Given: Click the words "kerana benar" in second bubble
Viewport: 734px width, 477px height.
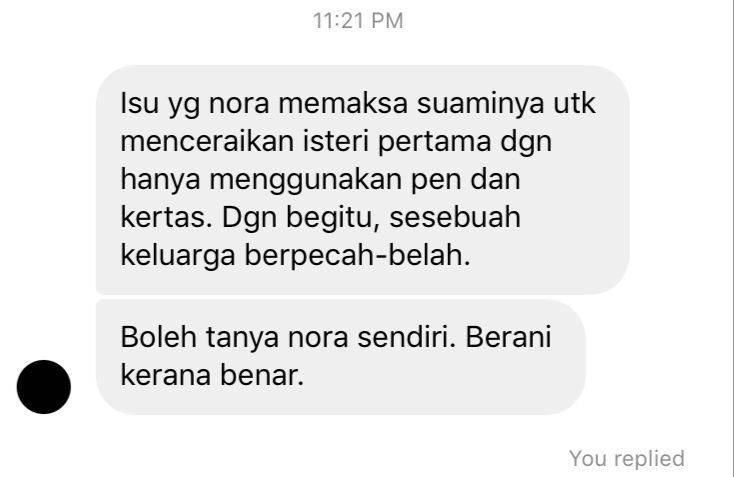Looking at the screenshot, I should pyautogui.click(x=212, y=375).
